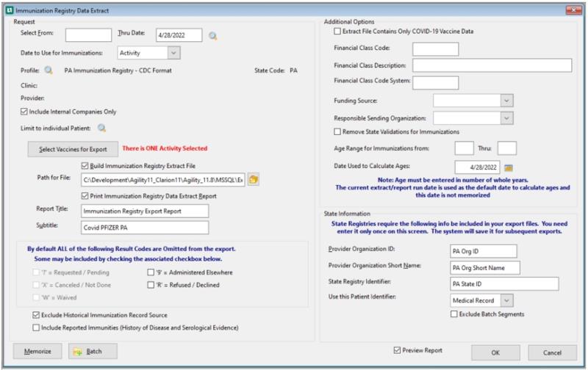Check Exclude Batch Segments option

(454, 313)
